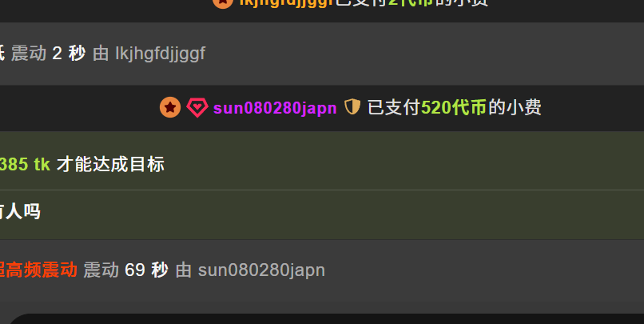
Task: Click the 由 word before grey sun080280japn
Action: click(184, 270)
